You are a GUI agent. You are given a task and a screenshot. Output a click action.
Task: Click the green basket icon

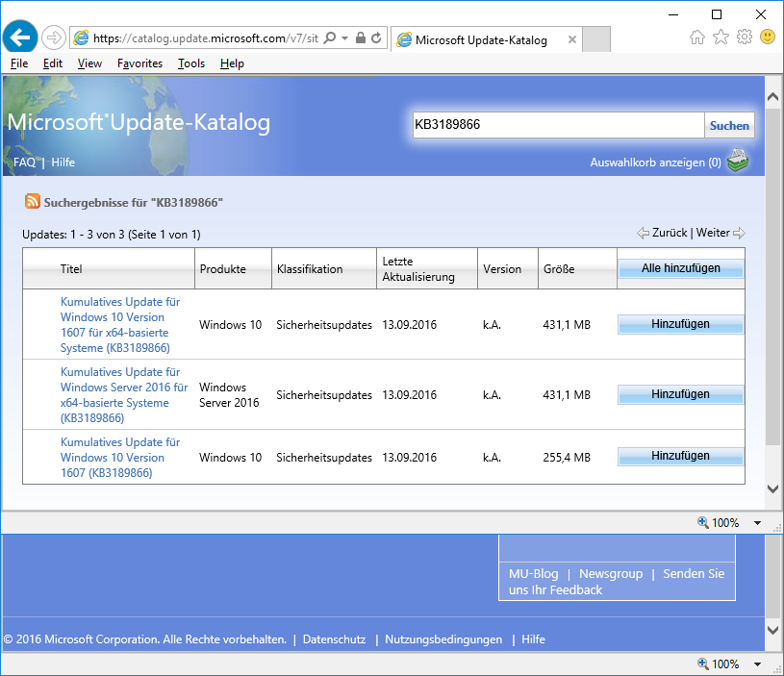click(738, 161)
